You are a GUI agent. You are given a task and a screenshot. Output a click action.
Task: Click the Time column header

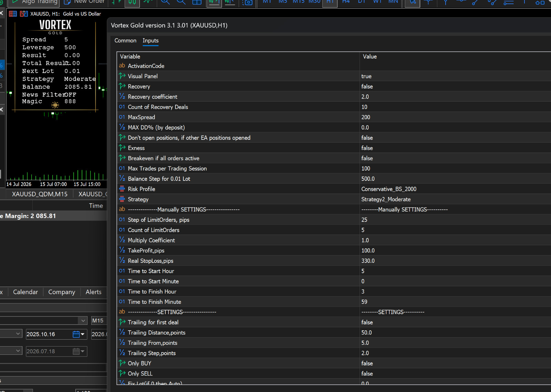coord(96,206)
